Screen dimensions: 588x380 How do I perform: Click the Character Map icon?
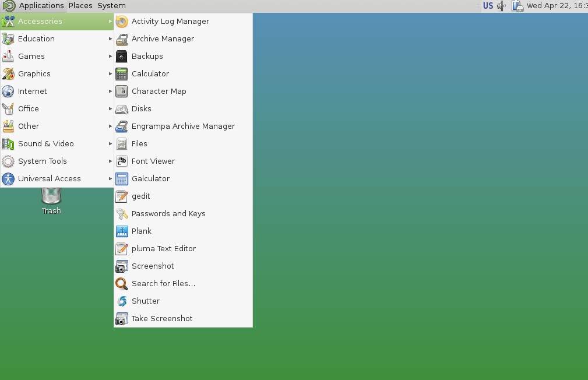pos(121,91)
